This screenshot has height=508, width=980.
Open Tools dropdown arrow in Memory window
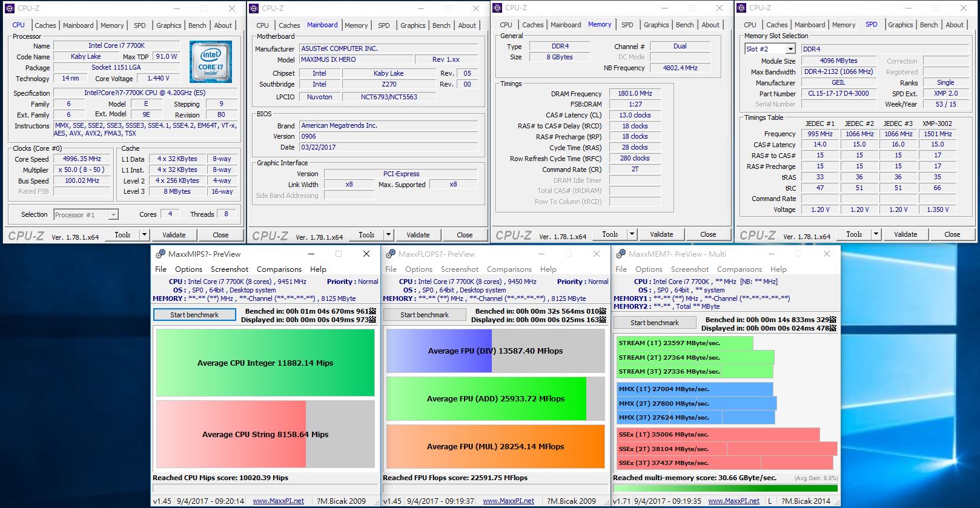[632, 234]
